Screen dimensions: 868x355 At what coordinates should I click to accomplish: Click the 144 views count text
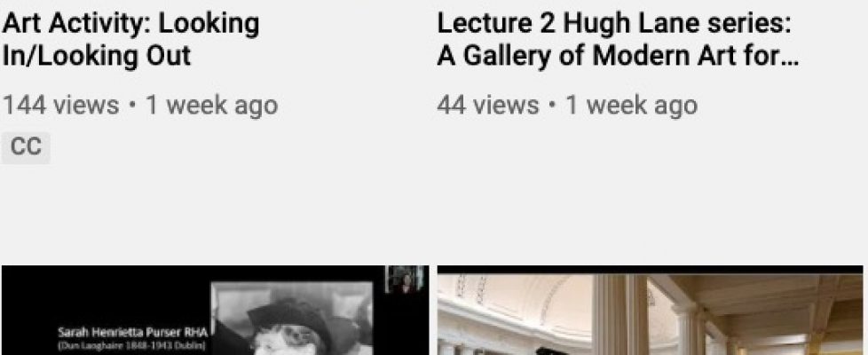pyautogui.click(x=61, y=106)
